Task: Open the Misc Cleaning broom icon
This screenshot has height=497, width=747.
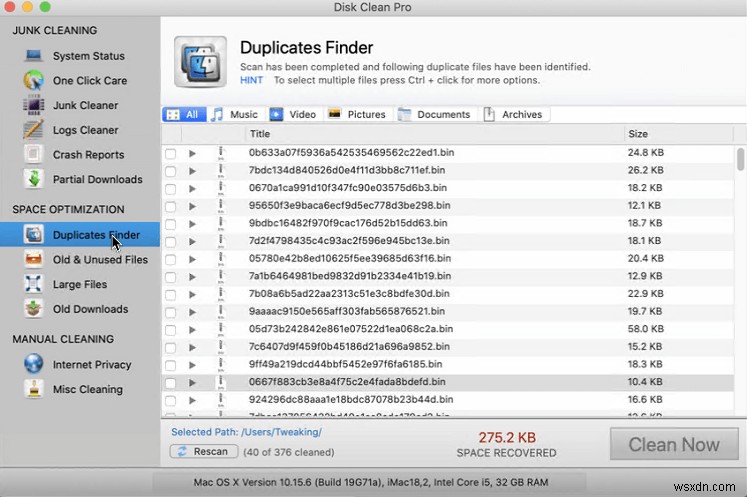Action: [x=33, y=389]
